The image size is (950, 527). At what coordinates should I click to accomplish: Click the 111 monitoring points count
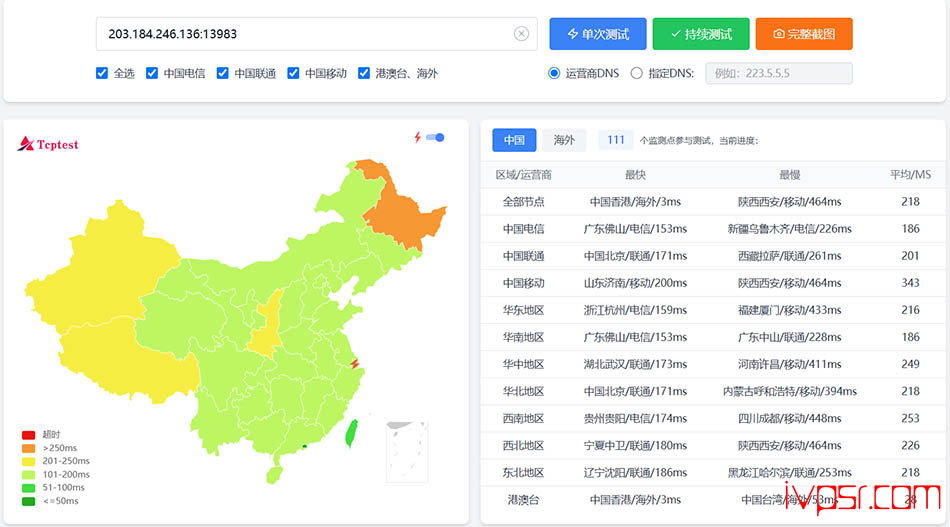616,140
